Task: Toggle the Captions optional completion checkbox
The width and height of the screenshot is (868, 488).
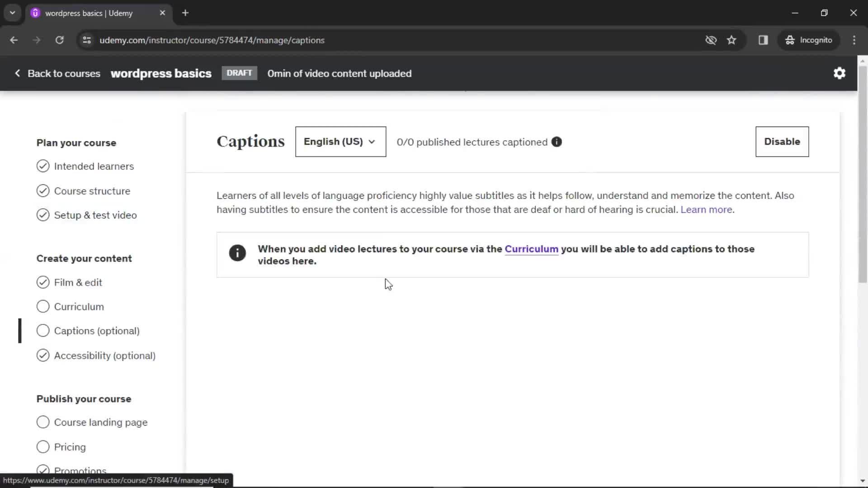Action: (x=43, y=331)
